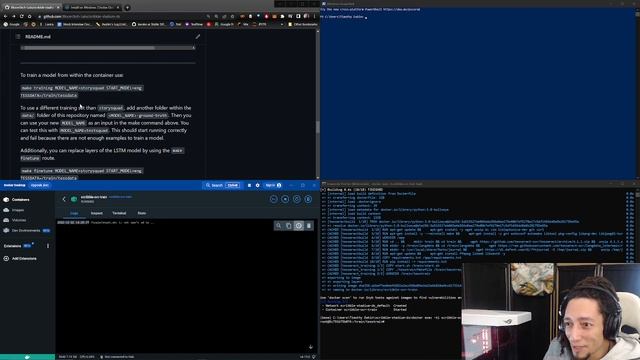Search the container logs
640x360 pixels.
point(278,226)
